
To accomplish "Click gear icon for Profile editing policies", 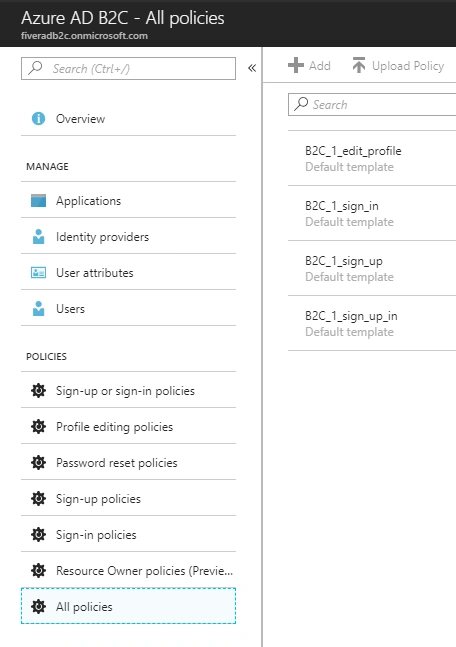I will point(38,426).
